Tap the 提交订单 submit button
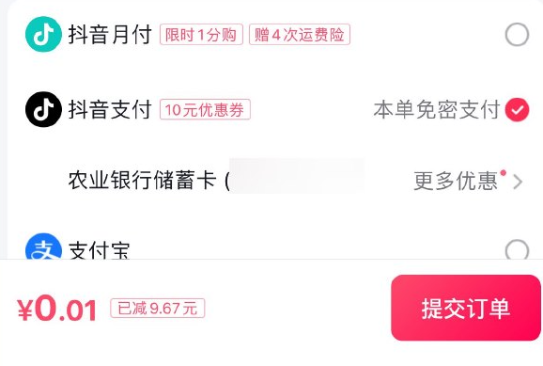This screenshot has height=366, width=543. (465, 308)
